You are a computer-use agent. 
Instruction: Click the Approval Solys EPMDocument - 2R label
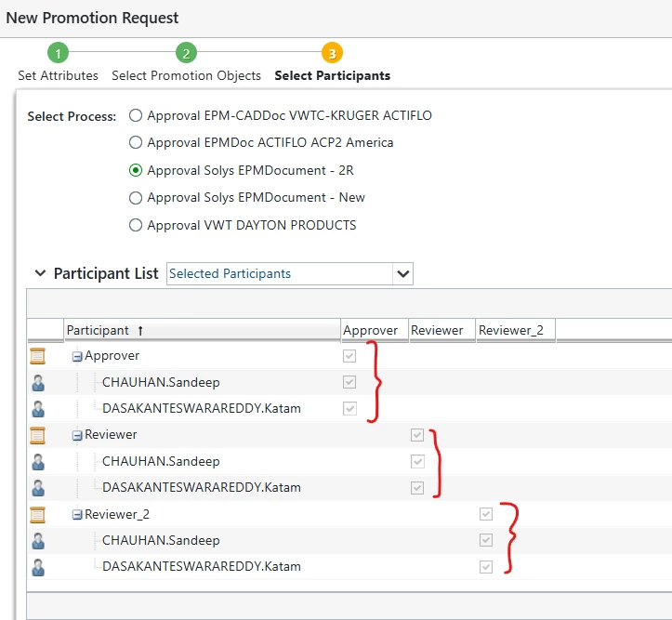[250, 170]
